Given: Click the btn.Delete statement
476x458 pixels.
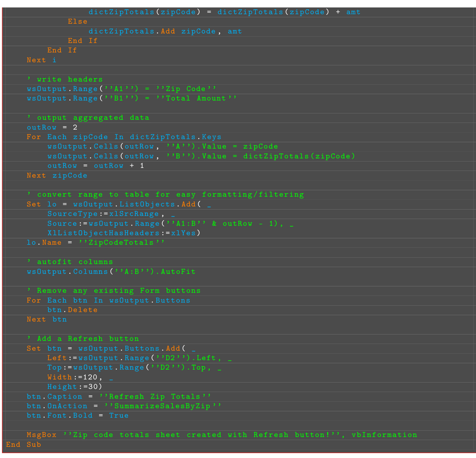Looking at the screenshot, I should click(x=72, y=310).
